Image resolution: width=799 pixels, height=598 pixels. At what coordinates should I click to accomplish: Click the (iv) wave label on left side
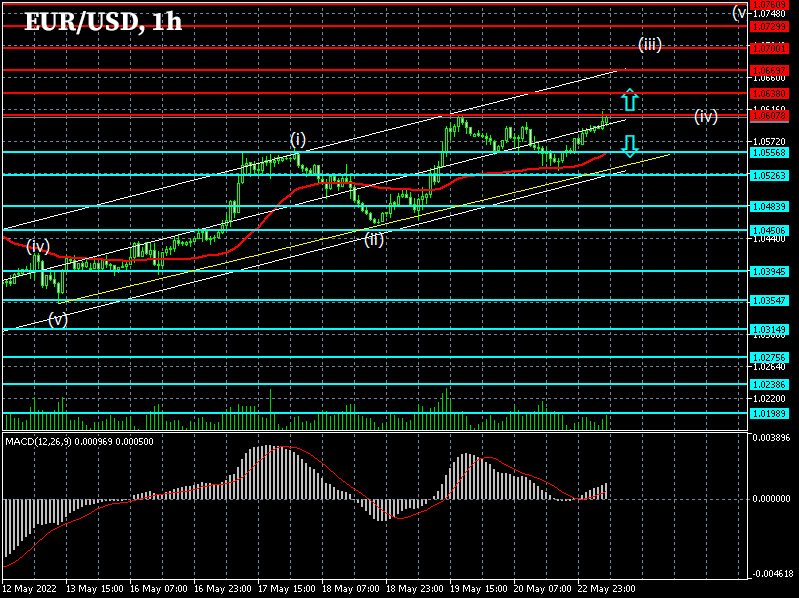point(38,245)
